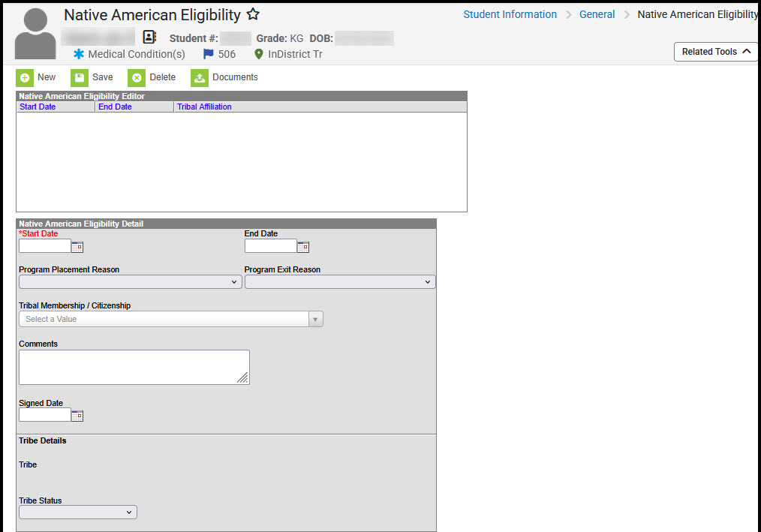Click the student ID card icon
The image size is (761, 532).
click(149, 36)
